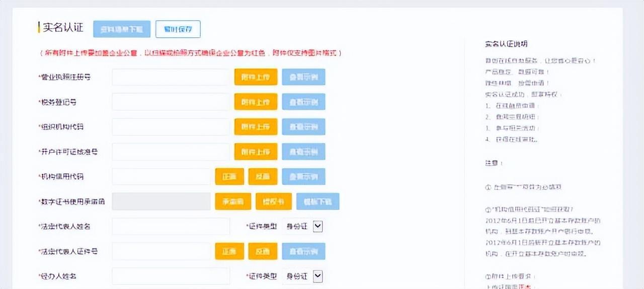
Task: Open 查看示例 for 组织机构代码
Action: coord(303,127)
